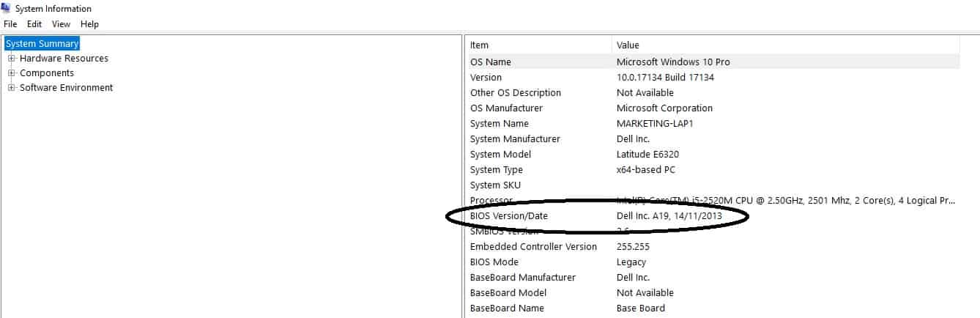Select the System SKU row
This screenshot has width=980, height=318.
click(x=713, y=185)
